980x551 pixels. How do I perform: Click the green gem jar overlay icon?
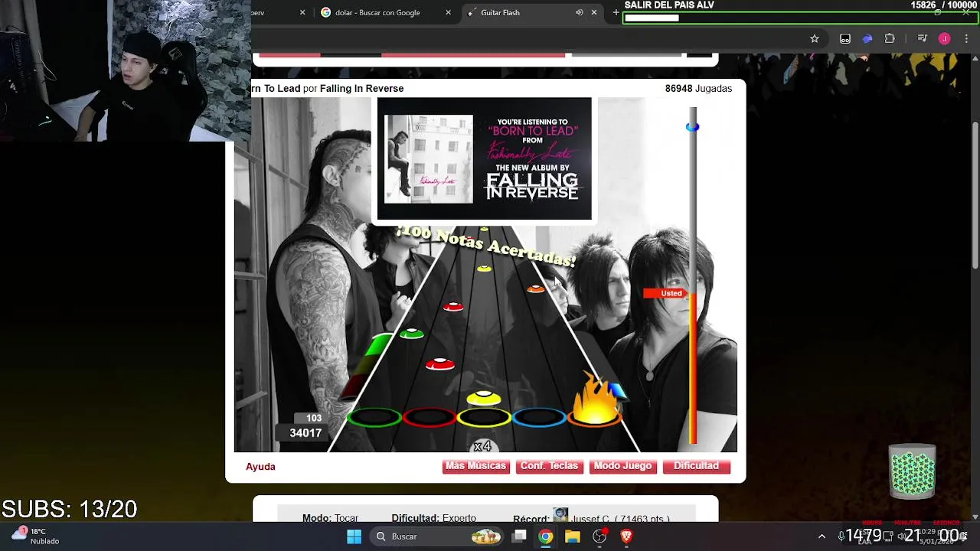[912, 471]
